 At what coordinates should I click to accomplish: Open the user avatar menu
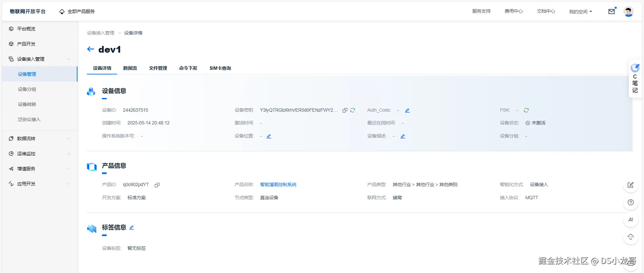[628, 11]
